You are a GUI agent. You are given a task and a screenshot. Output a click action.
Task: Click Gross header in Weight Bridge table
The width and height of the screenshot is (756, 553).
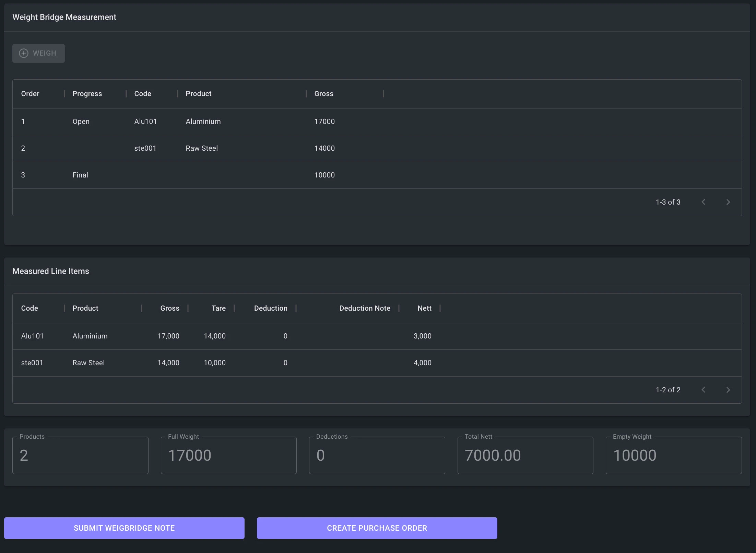tap(323, 94)
